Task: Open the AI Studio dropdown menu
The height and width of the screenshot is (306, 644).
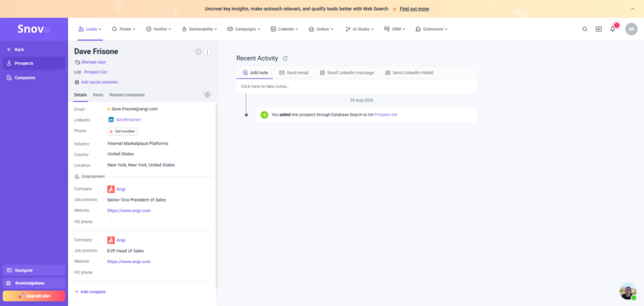Action: [x=359, y=29]
